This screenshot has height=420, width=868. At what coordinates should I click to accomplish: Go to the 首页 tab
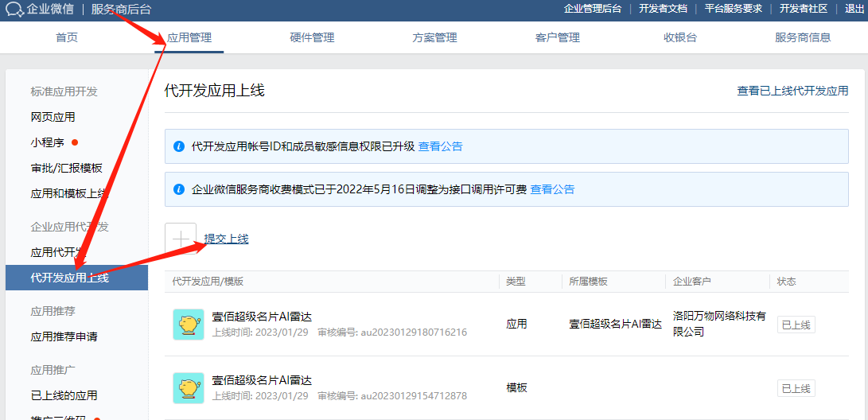[67, 37]
